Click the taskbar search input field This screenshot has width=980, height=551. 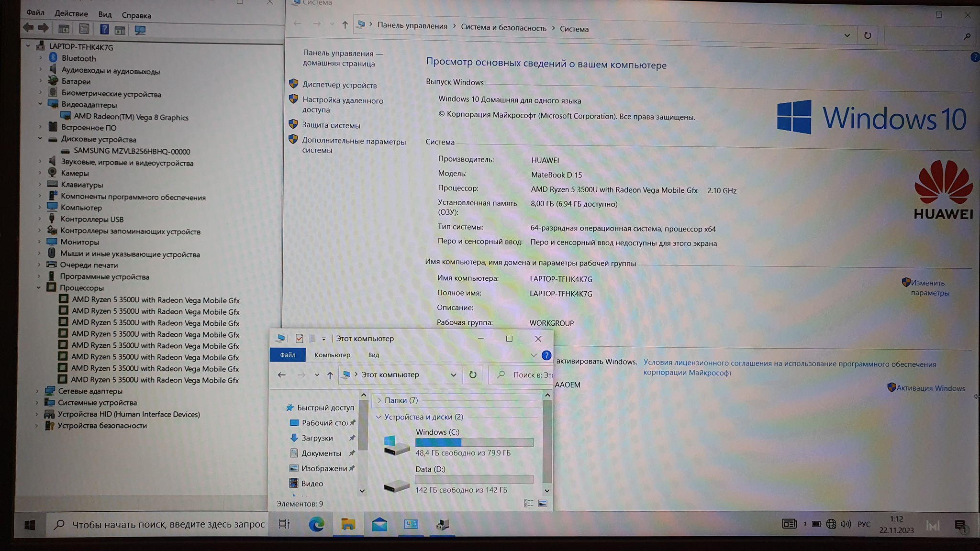pos(167,525)
